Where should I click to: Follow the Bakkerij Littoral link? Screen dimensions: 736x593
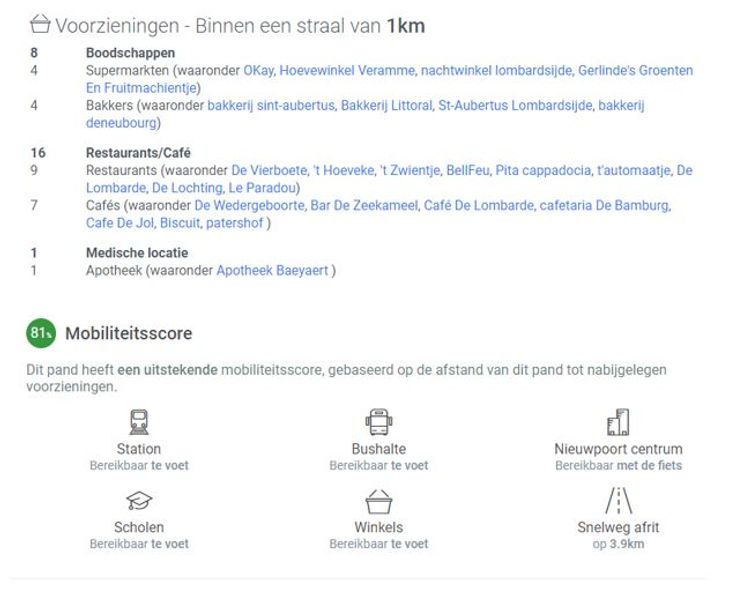(386, 105)
